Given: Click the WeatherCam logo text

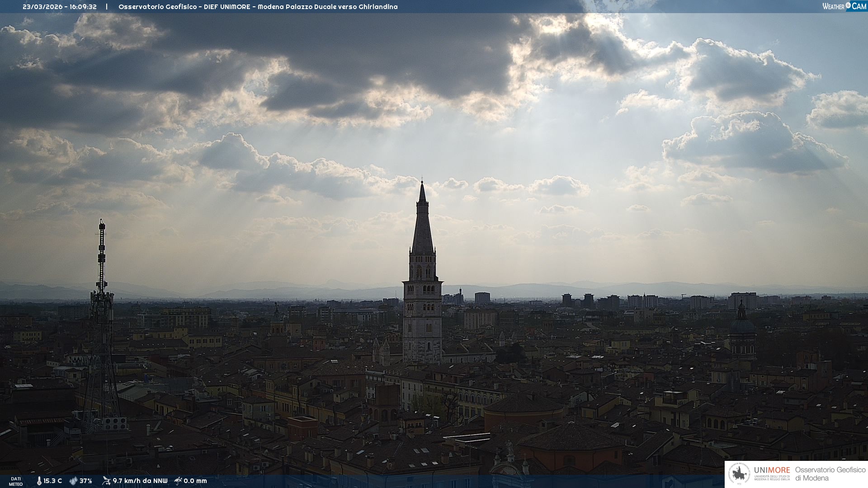Looking at the screenshot, I should [833, 6].
